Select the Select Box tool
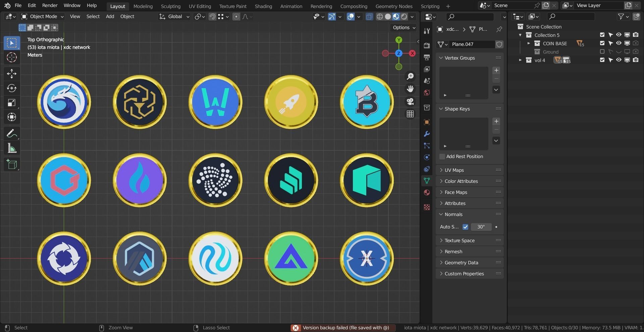The image size is (644, 332). tap(12, 43)
